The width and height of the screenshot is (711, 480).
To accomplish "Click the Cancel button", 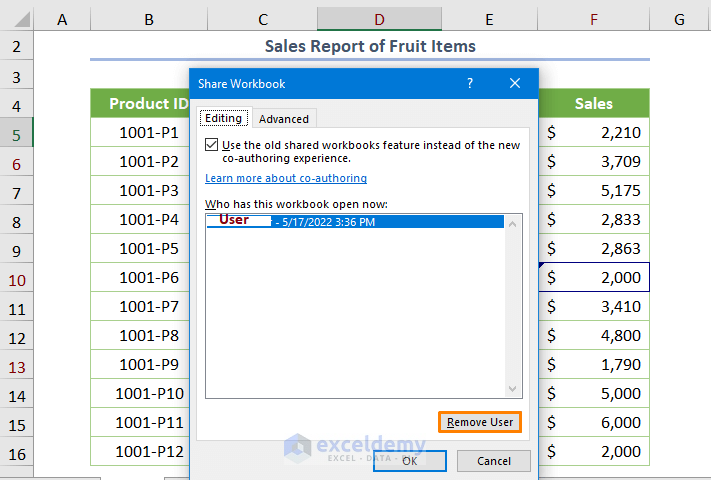I will click(x=493, y=461).
